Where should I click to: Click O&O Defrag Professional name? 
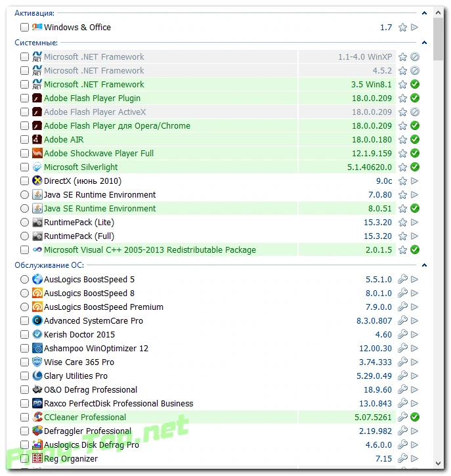(91, 389)
